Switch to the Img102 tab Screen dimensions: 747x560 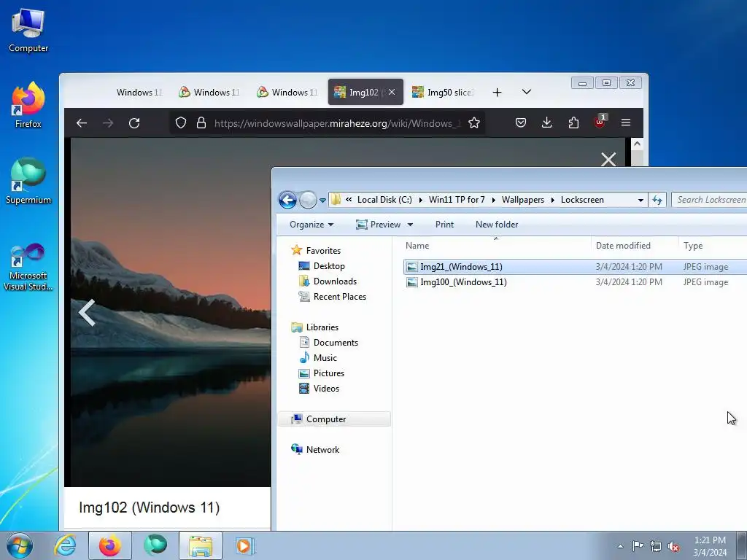[x=365, y=92]
